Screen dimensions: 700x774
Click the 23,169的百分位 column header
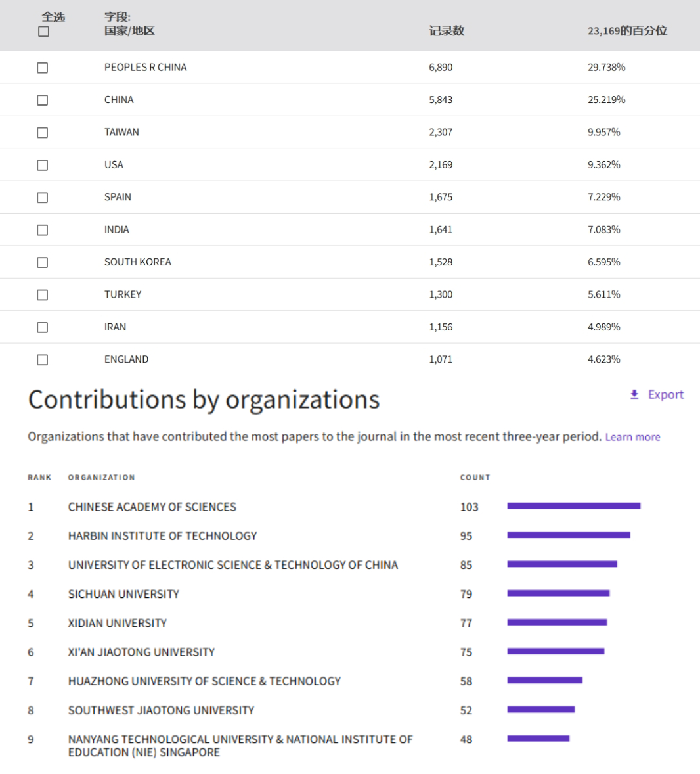coord(626,31)
